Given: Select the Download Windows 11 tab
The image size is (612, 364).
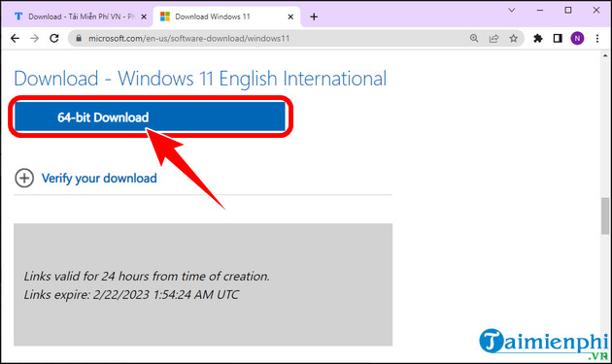Looking at the screenshot, I should pyautogui.click(x=226, y=17).
